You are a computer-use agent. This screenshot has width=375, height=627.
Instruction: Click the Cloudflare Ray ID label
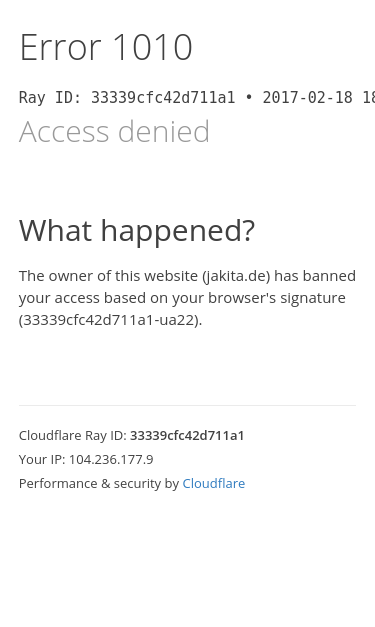tap(73, 435)
